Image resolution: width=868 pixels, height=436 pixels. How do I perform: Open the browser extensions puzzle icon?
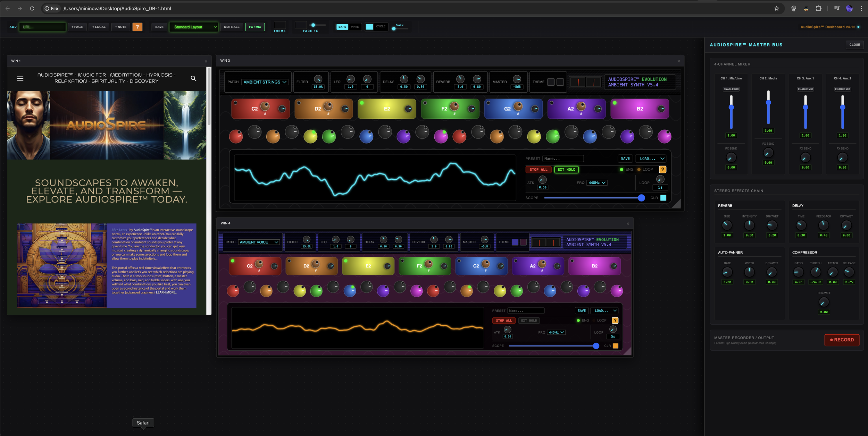(818, 8)
